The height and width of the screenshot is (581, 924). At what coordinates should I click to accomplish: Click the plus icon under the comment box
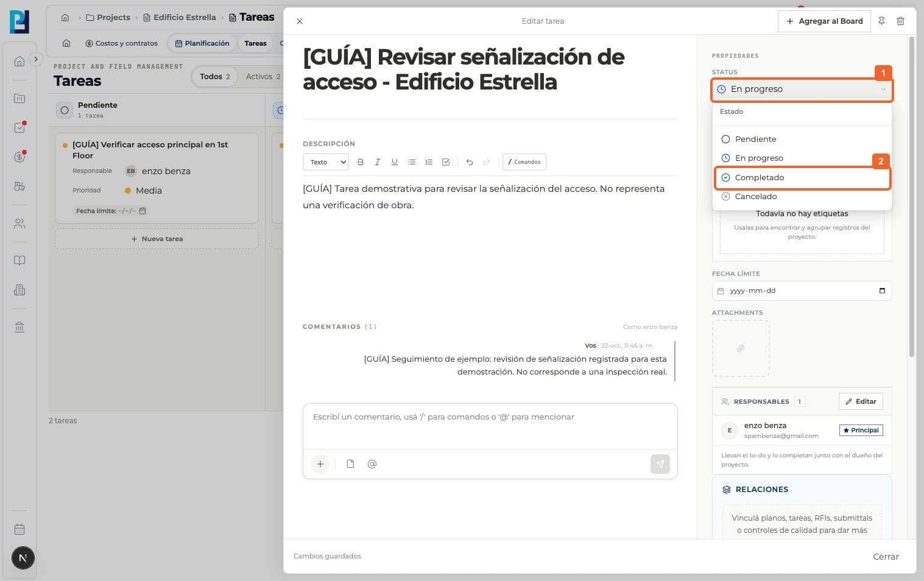pos(320,464)
